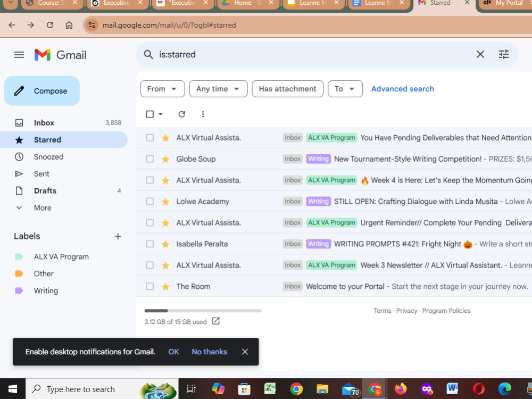Screen dimensions: 532x399
Task: Go forward in browser
Action: pyautogui.click(x=31, y=25)
